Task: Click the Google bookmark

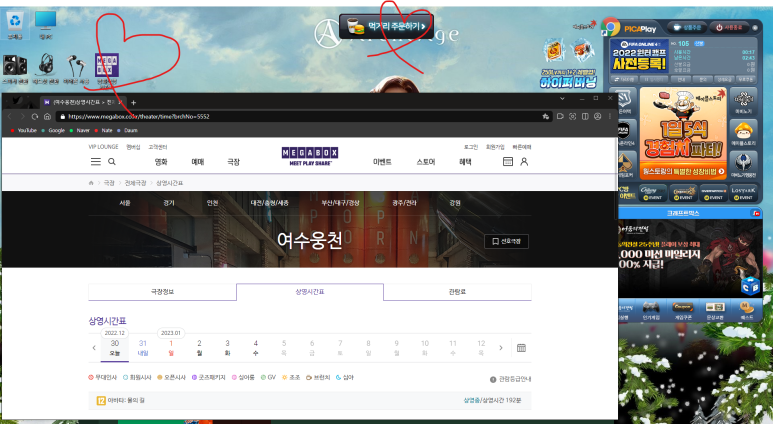Action: (x=53, y=131)
